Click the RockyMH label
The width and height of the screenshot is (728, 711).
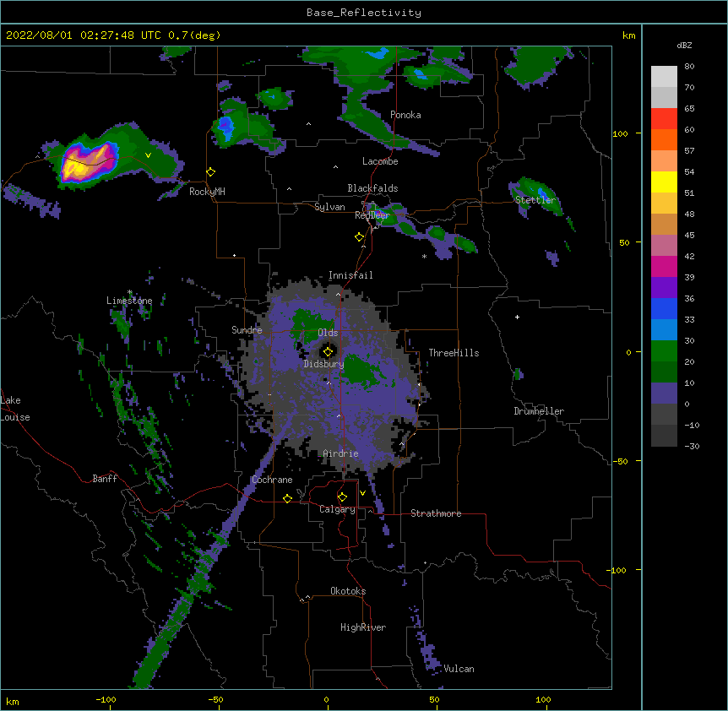pos(207,192)
